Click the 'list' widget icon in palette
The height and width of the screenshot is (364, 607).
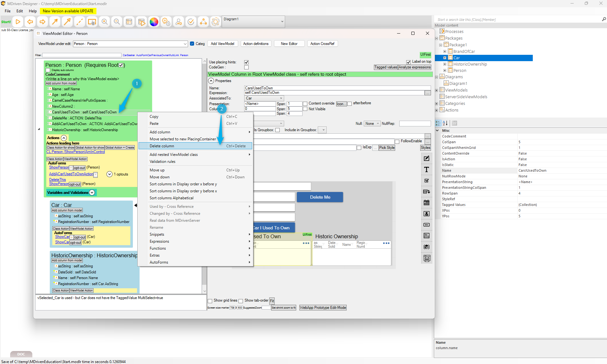pyautogui.click(x=427, y=236)
